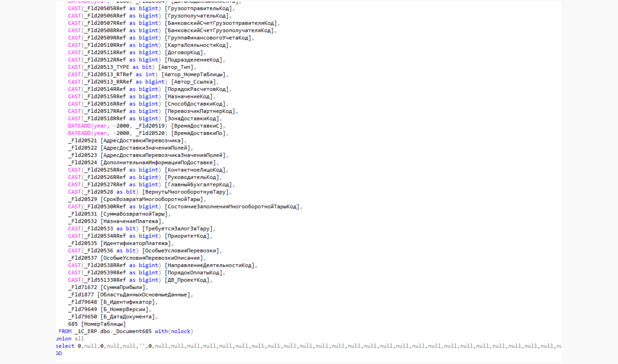
Task: Click the [НаправлениеДеятельностиКод] alias
Action: (210, 266)
